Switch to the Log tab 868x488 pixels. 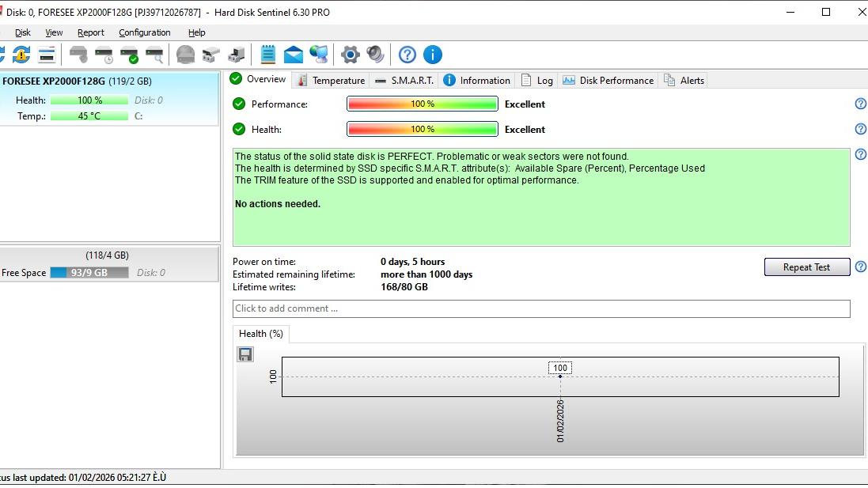tap(537, 80)
